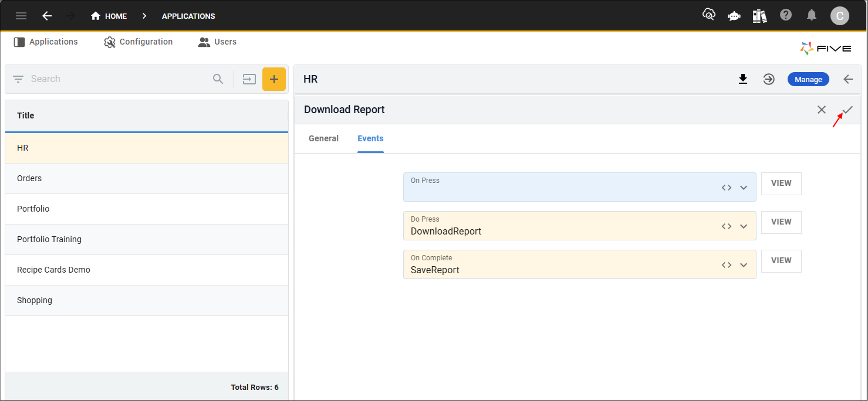Image resolution: width=868 pixels, height=401 pixels.
Task: Click the download icon beside HR
Action: (743, 79)
